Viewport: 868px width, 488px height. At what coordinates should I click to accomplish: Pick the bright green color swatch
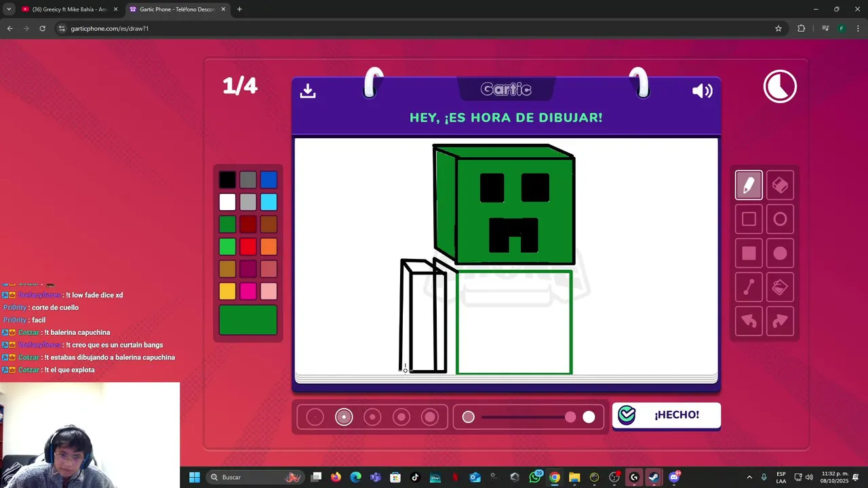click(227, 247)
